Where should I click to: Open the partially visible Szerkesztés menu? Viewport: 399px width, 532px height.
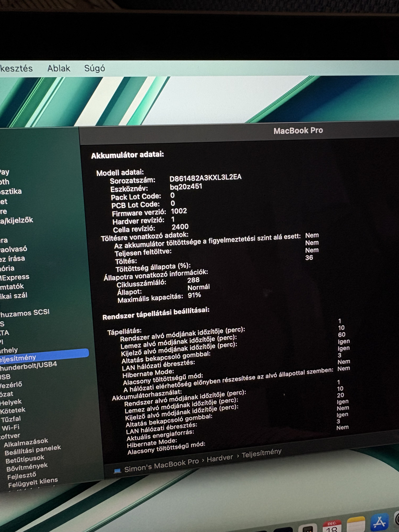(x=16, y=68)
